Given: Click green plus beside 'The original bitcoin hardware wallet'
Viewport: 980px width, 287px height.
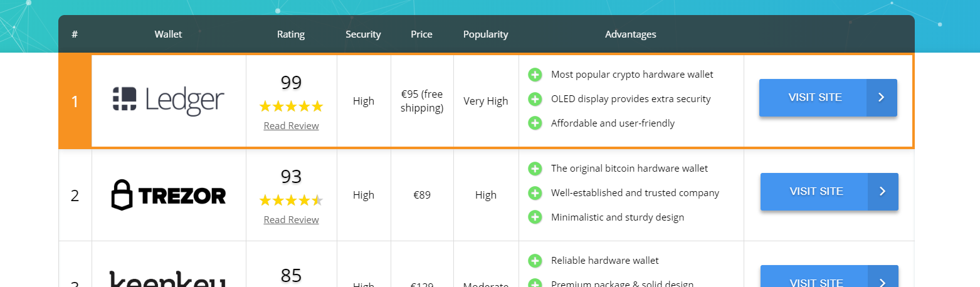Looking at the screenshot, I should pyautogui.click(x=535, y=169).
